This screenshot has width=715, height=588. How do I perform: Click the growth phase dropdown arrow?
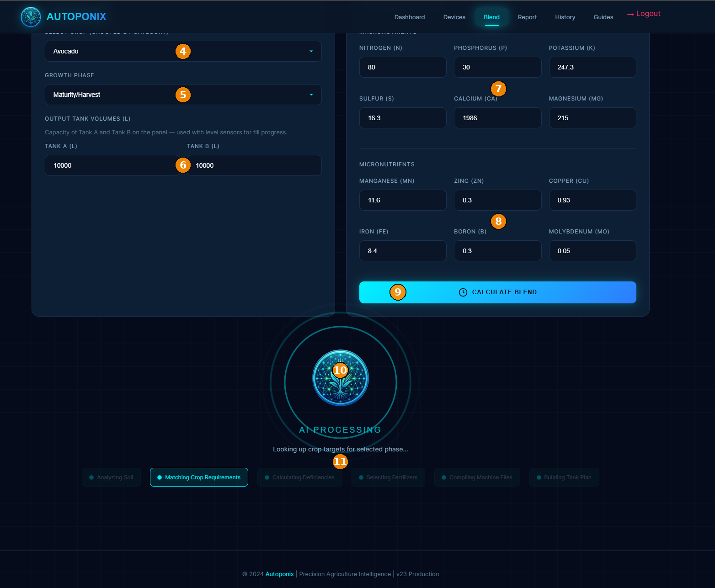pos(311,95)
